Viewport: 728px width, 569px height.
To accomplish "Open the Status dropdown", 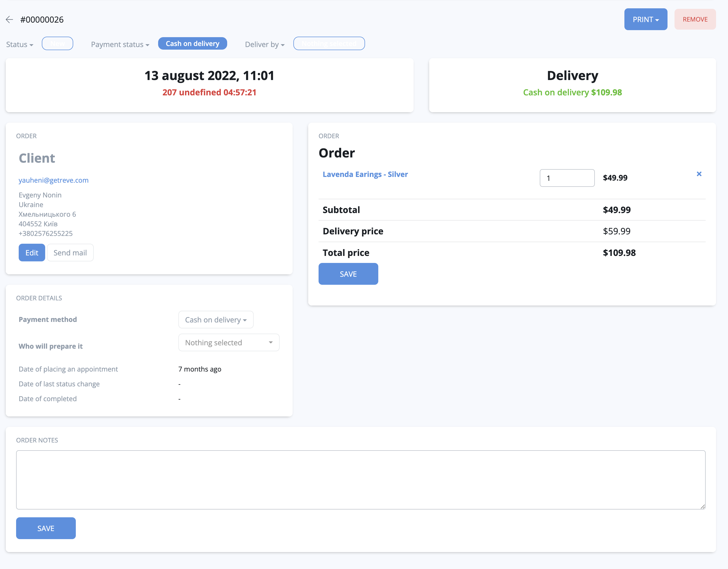I will pos(20,44).
